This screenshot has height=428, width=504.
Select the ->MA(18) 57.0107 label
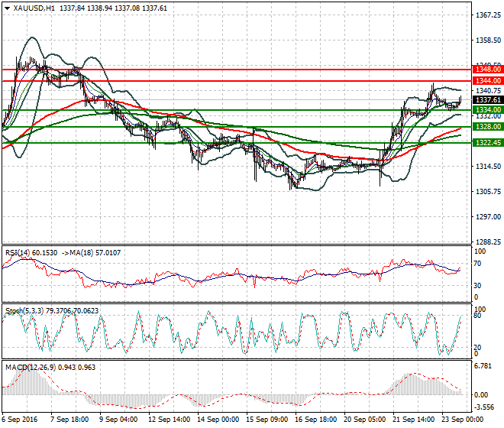[x=91, y=253]
